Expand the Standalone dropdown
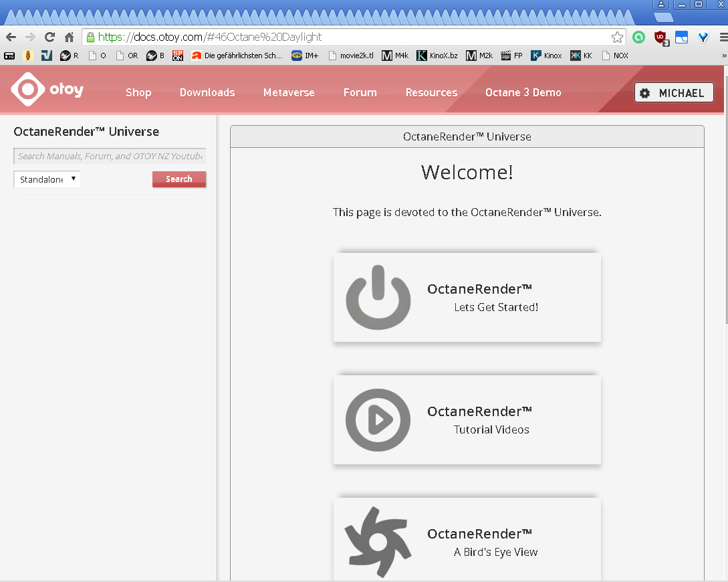Screen dimensions: 728x582 pos(47,179)
